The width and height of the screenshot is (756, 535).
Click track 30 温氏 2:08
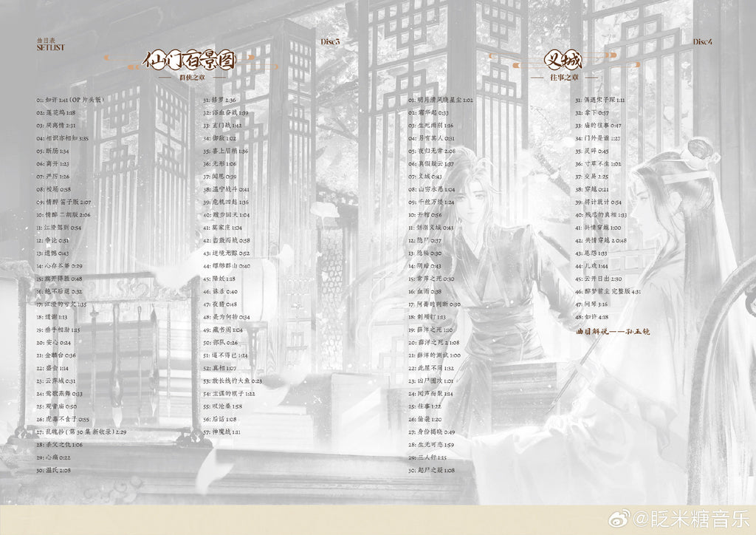(x=53, y=470)
